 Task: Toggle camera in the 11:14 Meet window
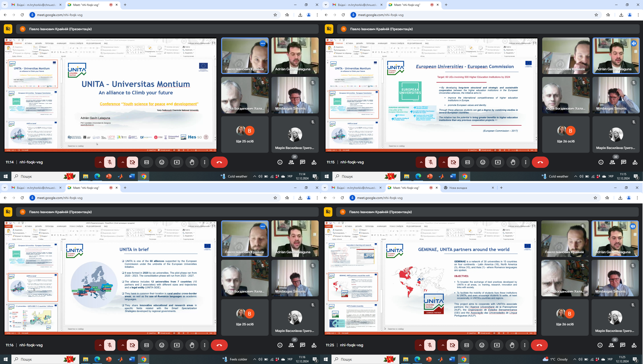point(132,162)
